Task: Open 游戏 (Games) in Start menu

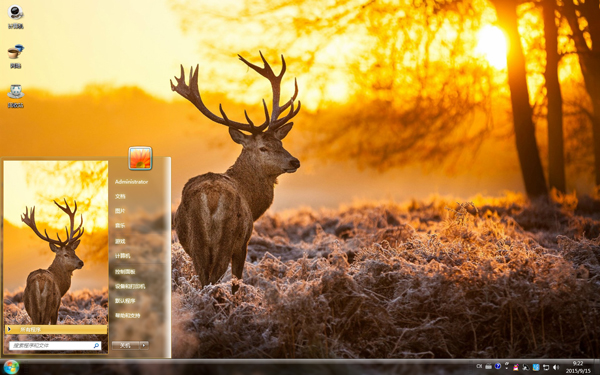Action: coord(120,241)
